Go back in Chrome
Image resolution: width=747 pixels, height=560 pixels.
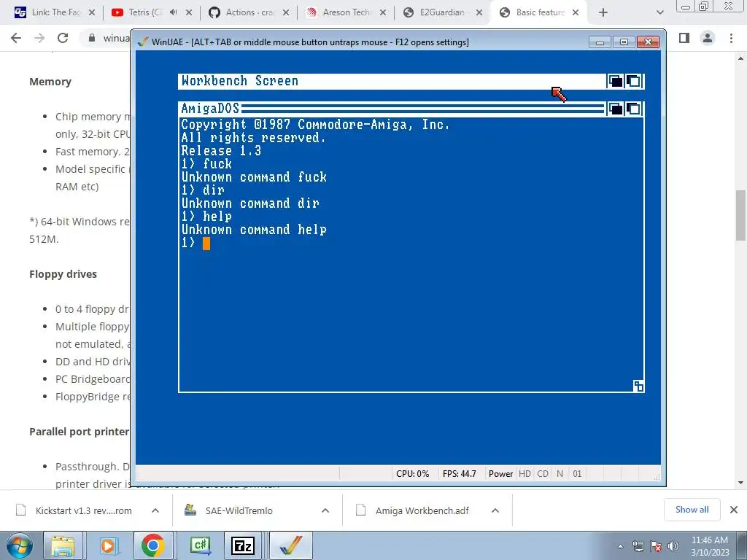tap(16, 38)
